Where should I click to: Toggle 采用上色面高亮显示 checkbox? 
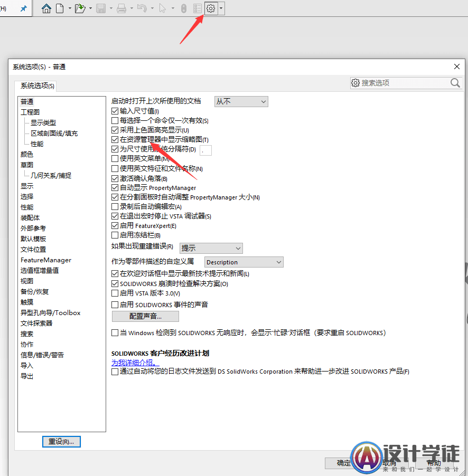(x=115, y=130)
